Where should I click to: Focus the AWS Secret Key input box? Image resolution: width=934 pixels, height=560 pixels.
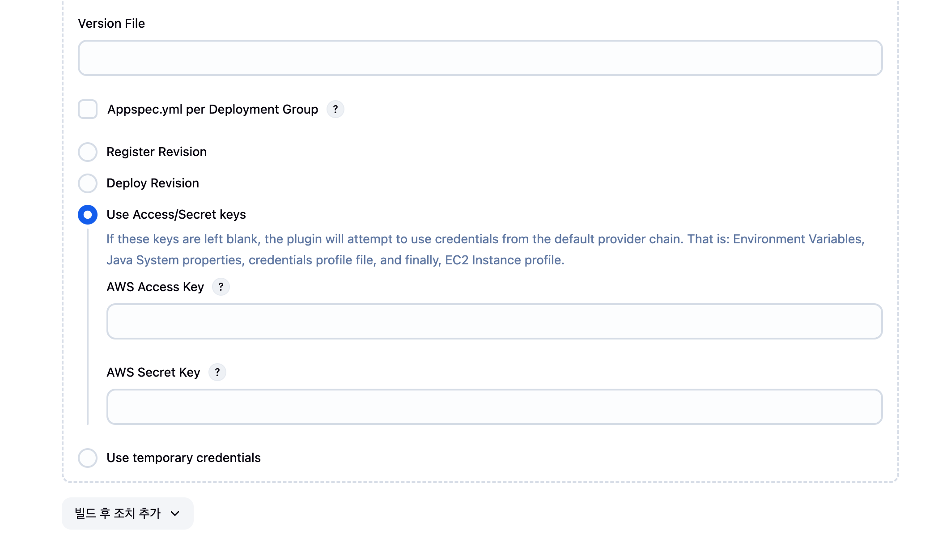(x=494, y=407)
